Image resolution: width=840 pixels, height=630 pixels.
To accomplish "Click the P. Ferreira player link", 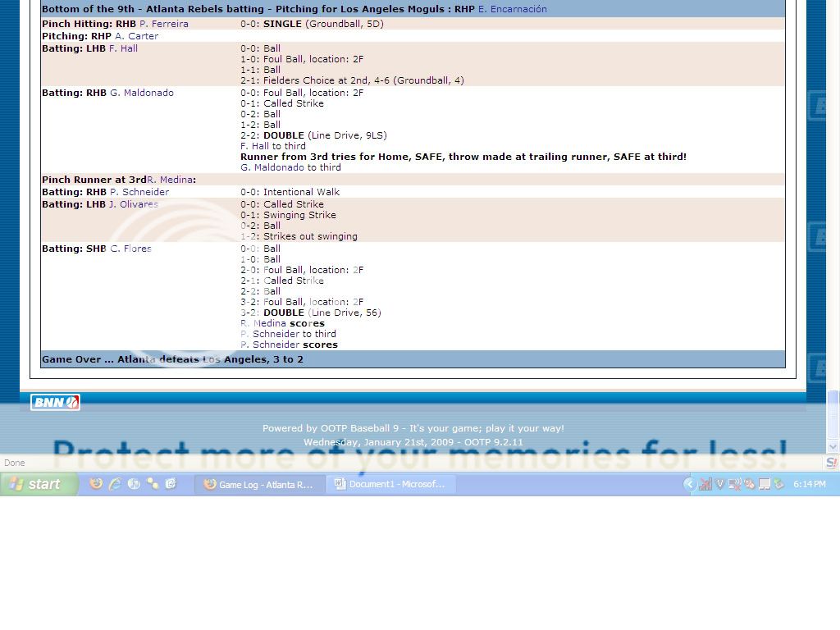I will [164, 24].
